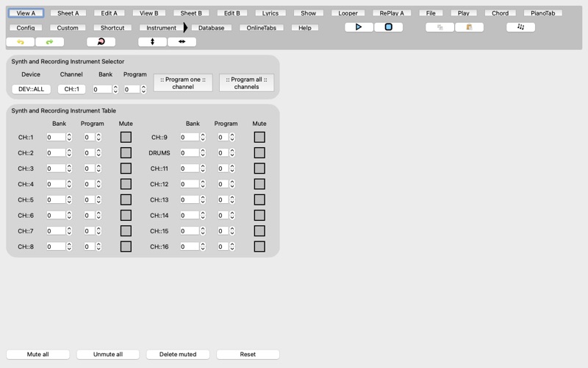Adjust CH::12 Bank stepper
Viewport: 588px width, 368px height.
[203, 184]
